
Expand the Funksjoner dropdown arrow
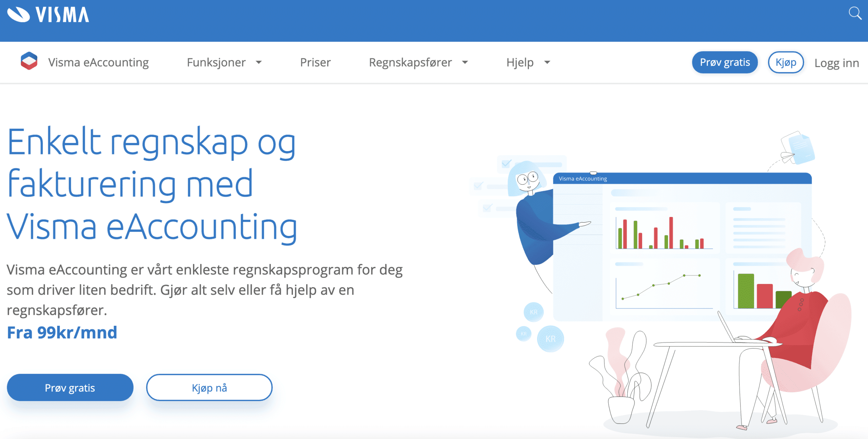click(259, 62)
